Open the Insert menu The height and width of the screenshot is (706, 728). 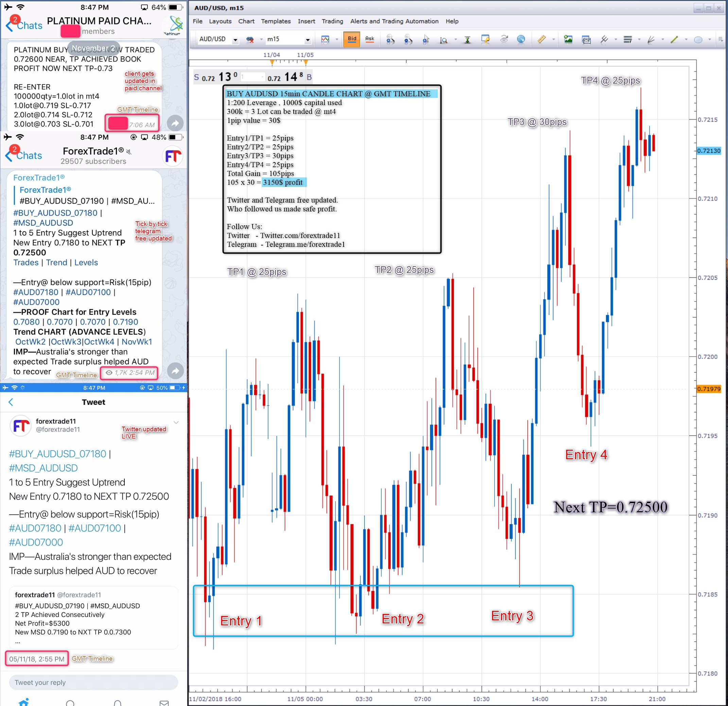(x=307, y=21)
